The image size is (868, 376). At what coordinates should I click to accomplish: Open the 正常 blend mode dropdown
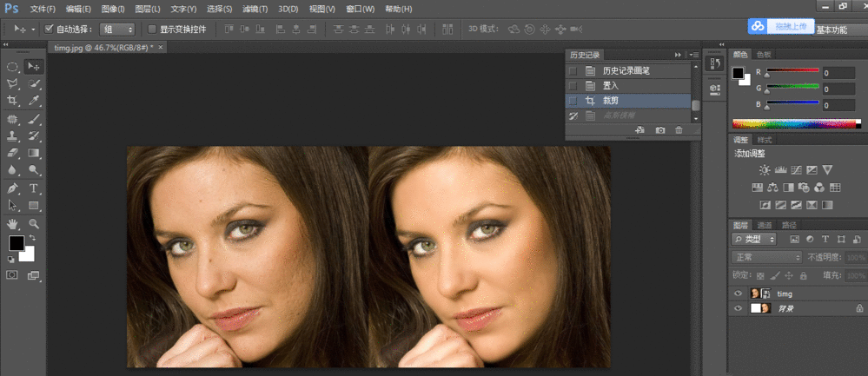tap(766, 258)
